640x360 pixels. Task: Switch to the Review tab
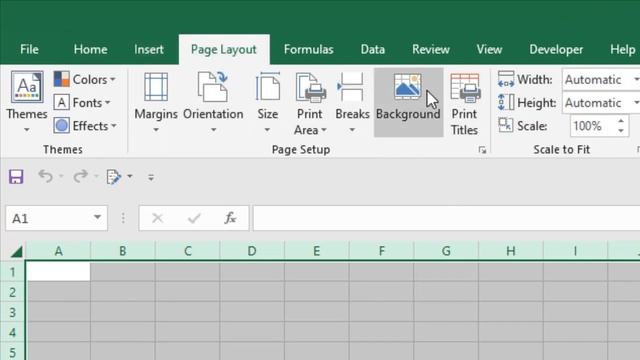(431, 49)
